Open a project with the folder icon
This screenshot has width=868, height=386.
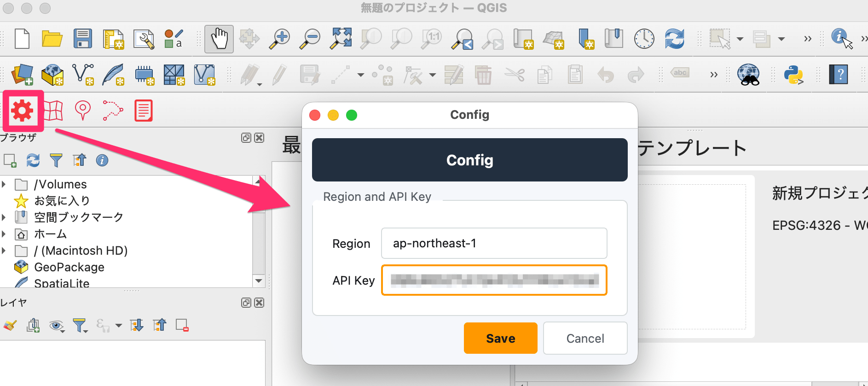[x=52, y=39]
